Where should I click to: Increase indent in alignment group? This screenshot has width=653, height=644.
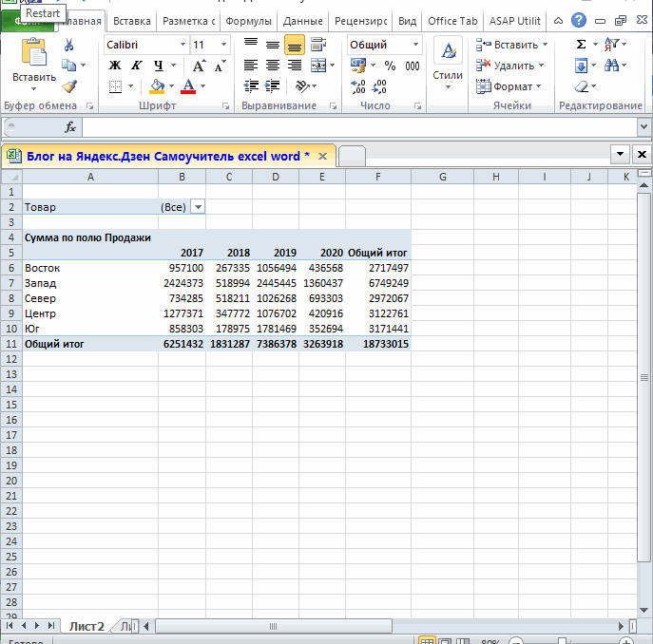273,86
